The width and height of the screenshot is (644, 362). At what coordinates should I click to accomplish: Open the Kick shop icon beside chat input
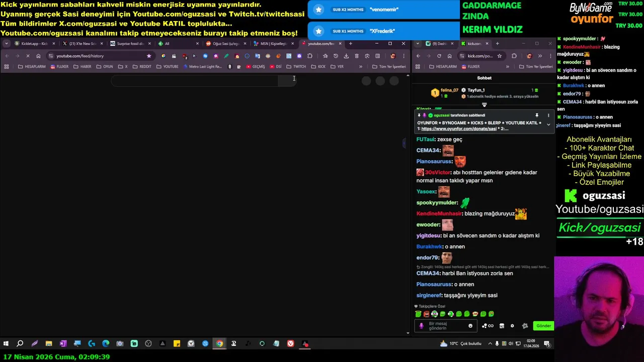click(502, 326)
